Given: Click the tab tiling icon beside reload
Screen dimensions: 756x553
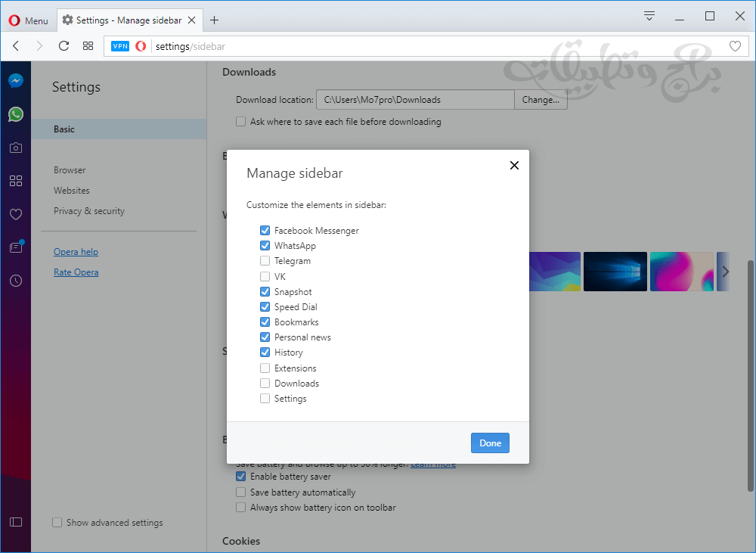Looking at the screenshot, I should click(88, 45).
